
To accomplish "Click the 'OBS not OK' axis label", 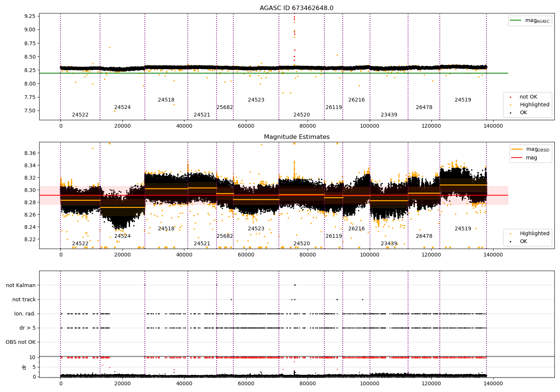I will point(21,342).
